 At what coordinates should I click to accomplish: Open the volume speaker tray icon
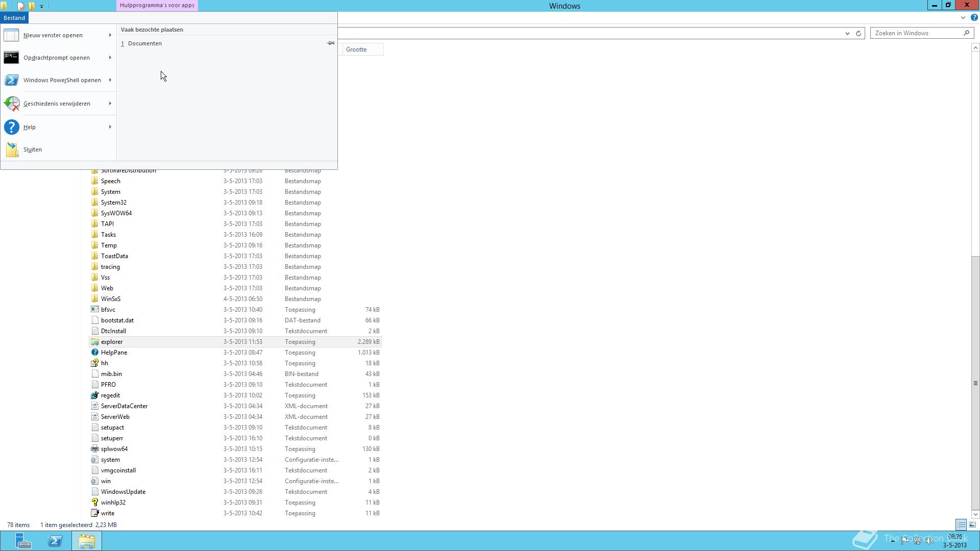[930, 541]
